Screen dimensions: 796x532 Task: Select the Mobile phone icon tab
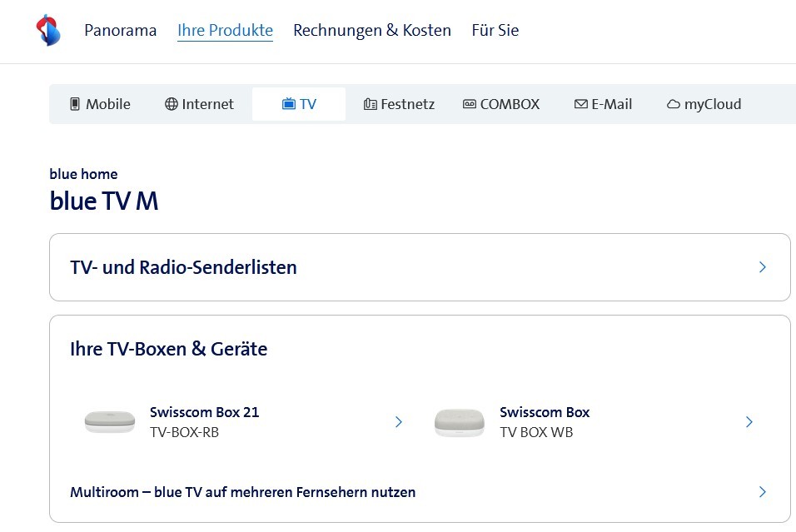tap(75, 104)
